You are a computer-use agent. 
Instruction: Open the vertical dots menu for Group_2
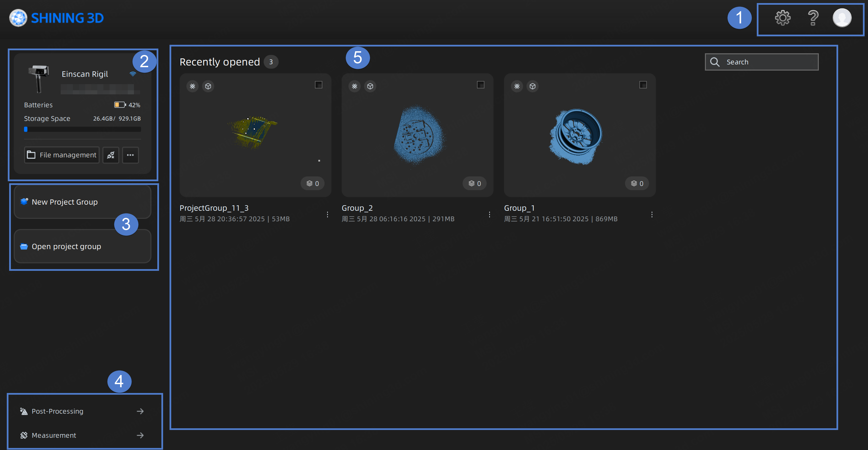pyautogui.click(x=489, y=214)
